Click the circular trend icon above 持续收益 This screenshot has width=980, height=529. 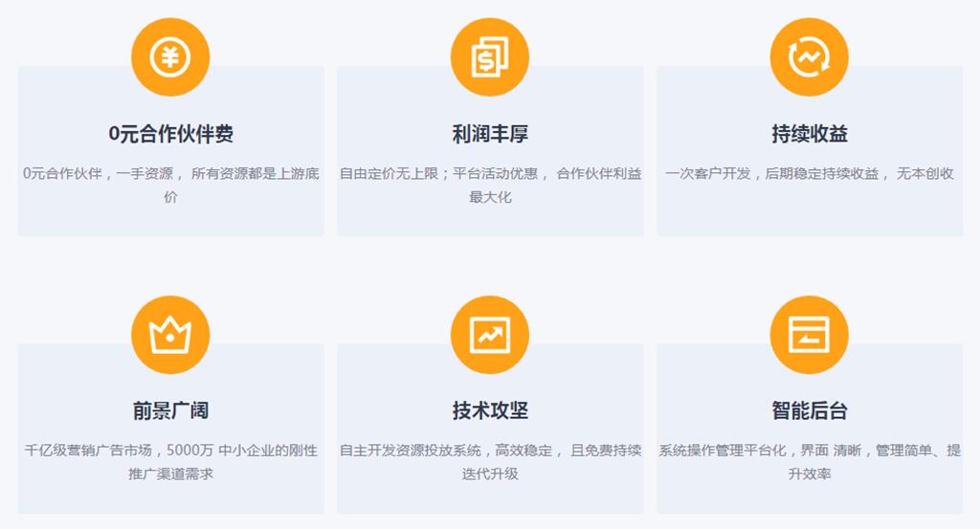pos(810,57)
